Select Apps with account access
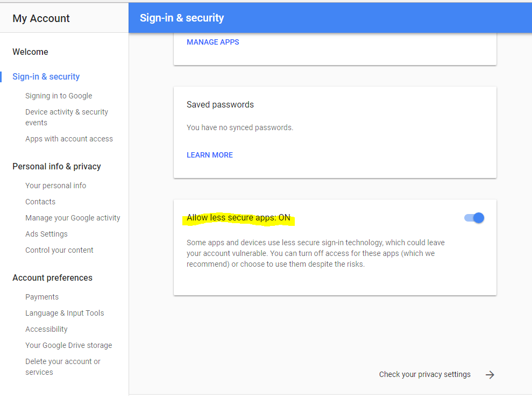The image size is (532, 413). (69, 139)
